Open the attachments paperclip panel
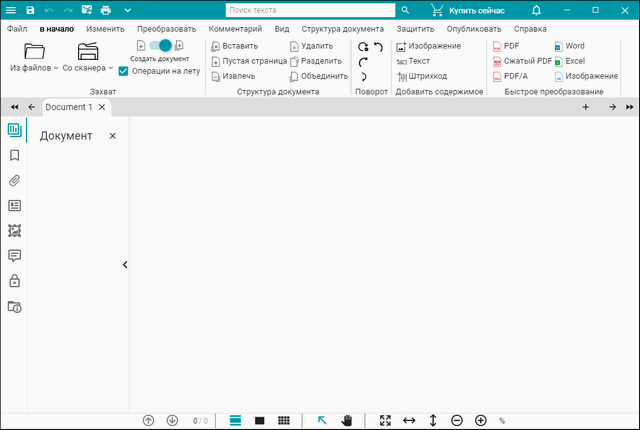Image resolution: width=640 pixels, height=430 pixels. 14,181
